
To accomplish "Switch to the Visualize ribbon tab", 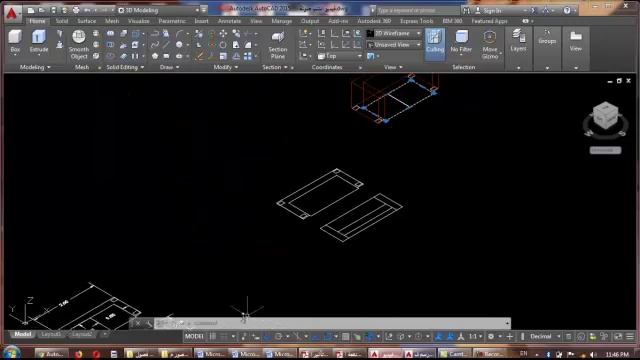I will coord(139,21).
